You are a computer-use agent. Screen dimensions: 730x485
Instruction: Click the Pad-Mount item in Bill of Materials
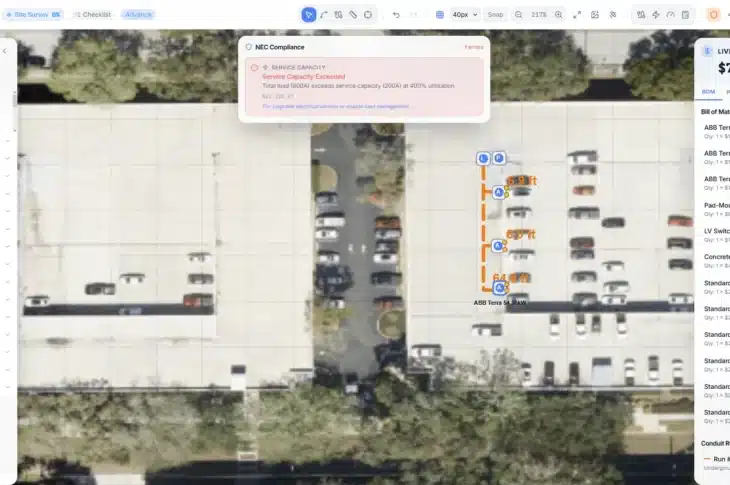(716, 205)
